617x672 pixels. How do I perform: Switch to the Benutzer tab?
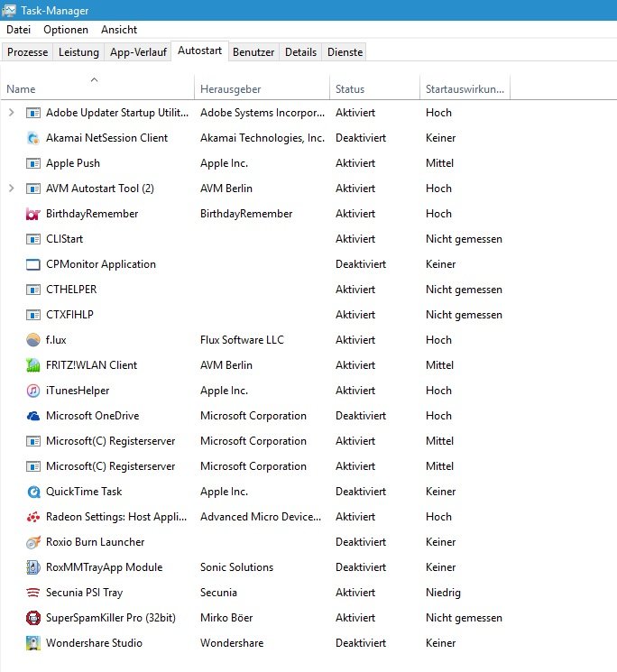[253, 52]
